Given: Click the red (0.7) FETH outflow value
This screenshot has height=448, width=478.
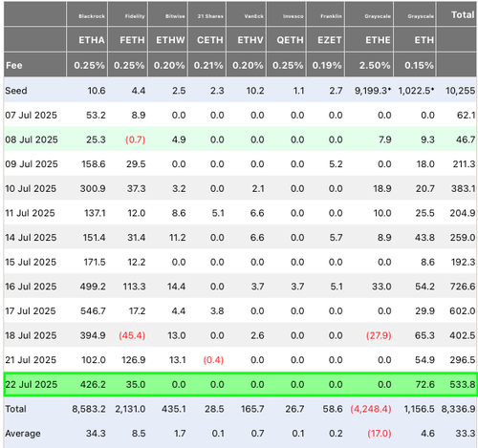Looking at the screenshot, I should [x=135, y=139].
